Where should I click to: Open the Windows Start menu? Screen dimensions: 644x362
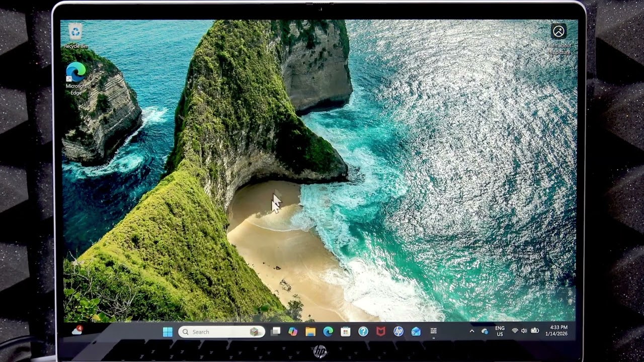(x=168, y=332)
